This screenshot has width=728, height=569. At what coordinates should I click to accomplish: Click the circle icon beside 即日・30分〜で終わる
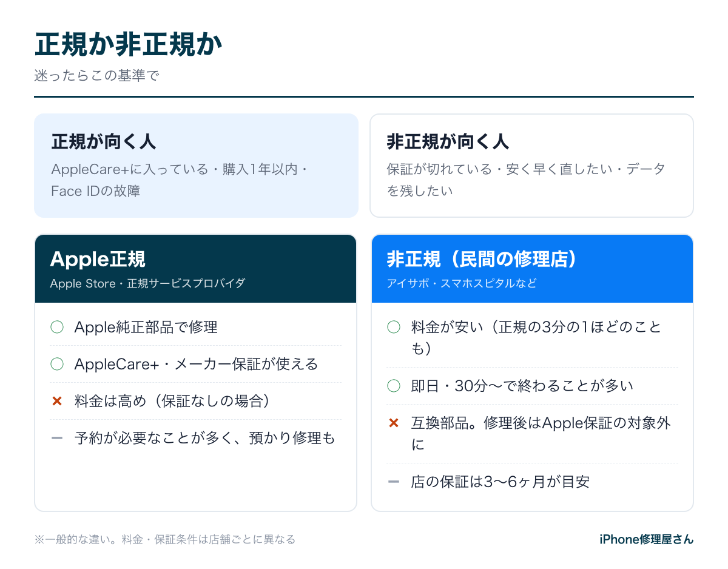(x=394, y=386)
